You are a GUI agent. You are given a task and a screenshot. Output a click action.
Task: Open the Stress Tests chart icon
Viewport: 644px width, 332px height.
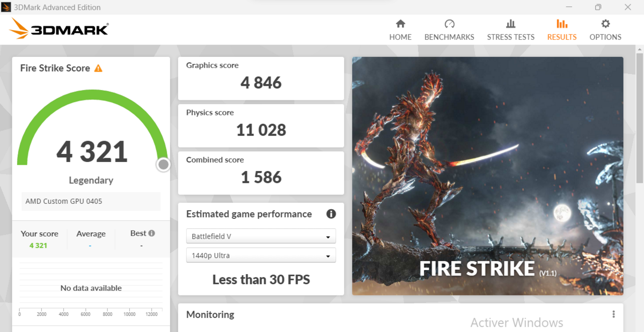click(x=510, y=24)
